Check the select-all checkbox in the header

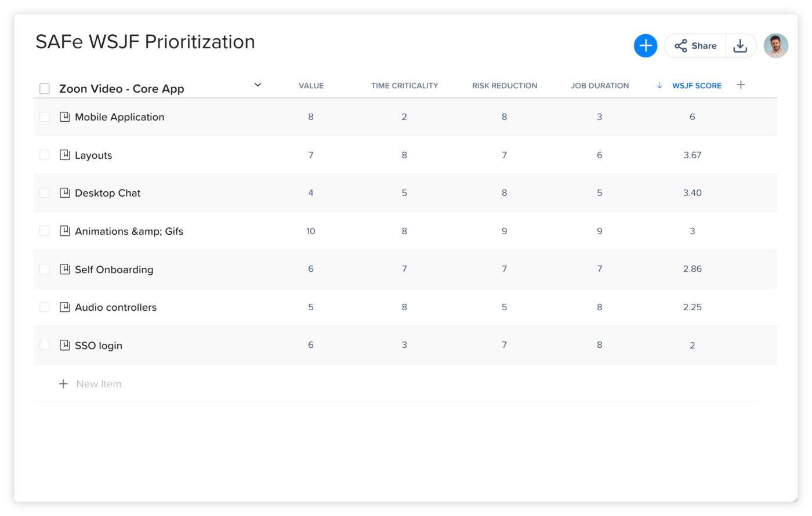coord(45,88)
